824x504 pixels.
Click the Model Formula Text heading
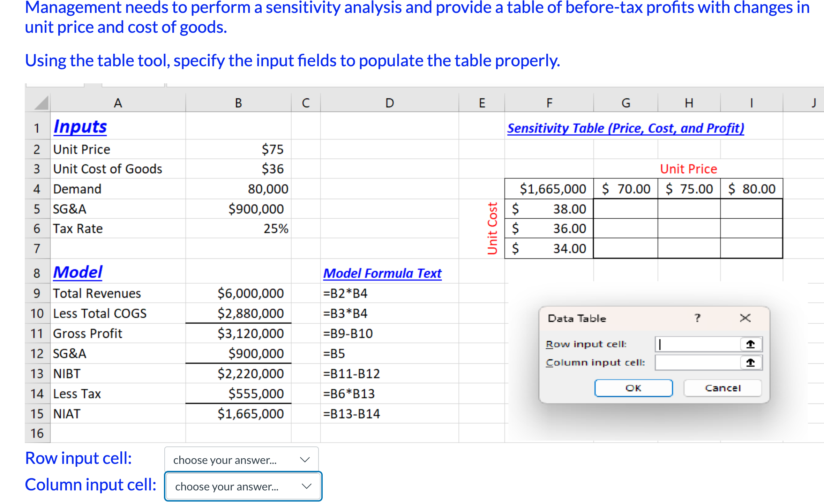tap(382, 273)
